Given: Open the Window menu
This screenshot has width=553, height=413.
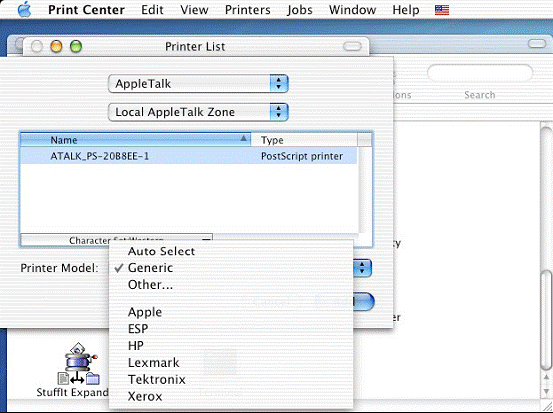Looking at the screenshot, I should [352, 10].
